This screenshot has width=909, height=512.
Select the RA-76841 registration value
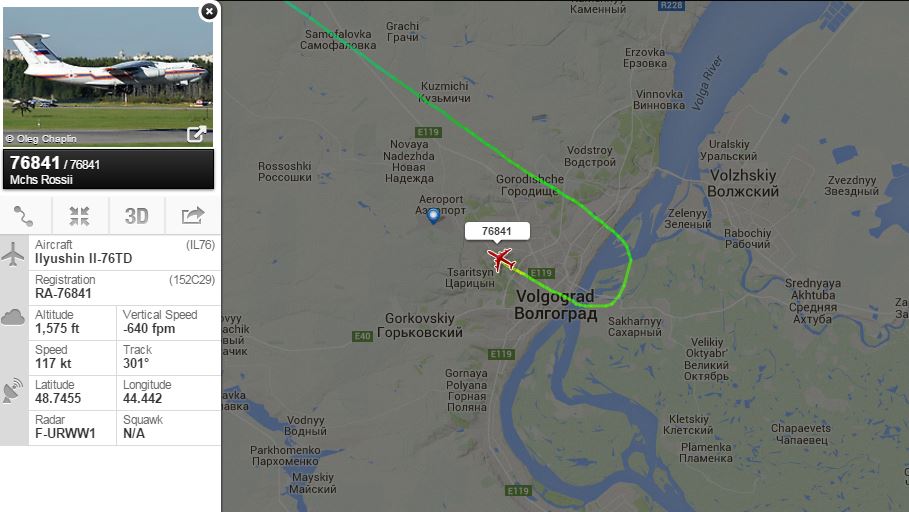click(63, 293)
